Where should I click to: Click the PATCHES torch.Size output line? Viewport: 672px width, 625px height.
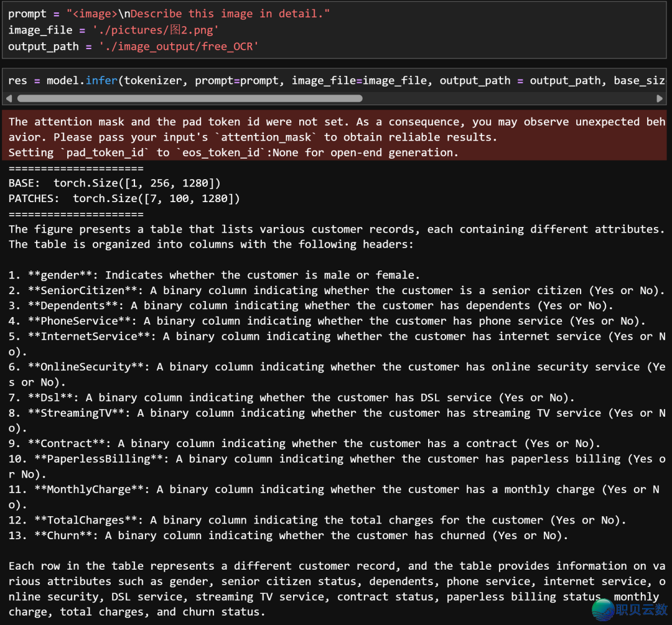click(124, 198)
